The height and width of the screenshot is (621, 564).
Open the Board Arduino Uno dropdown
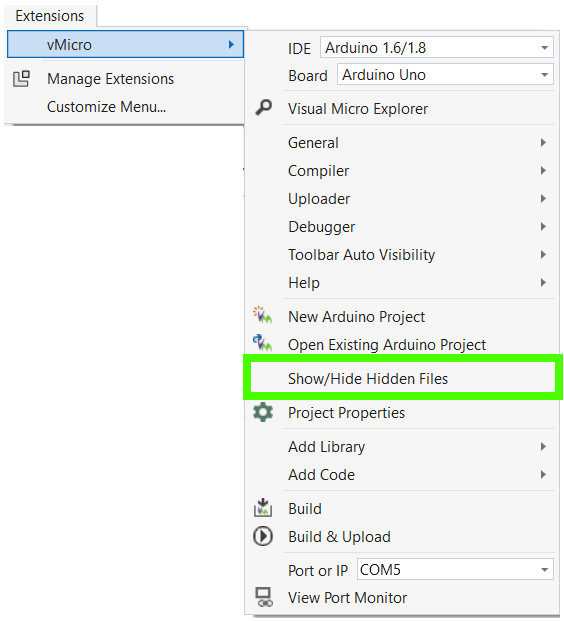445,75
